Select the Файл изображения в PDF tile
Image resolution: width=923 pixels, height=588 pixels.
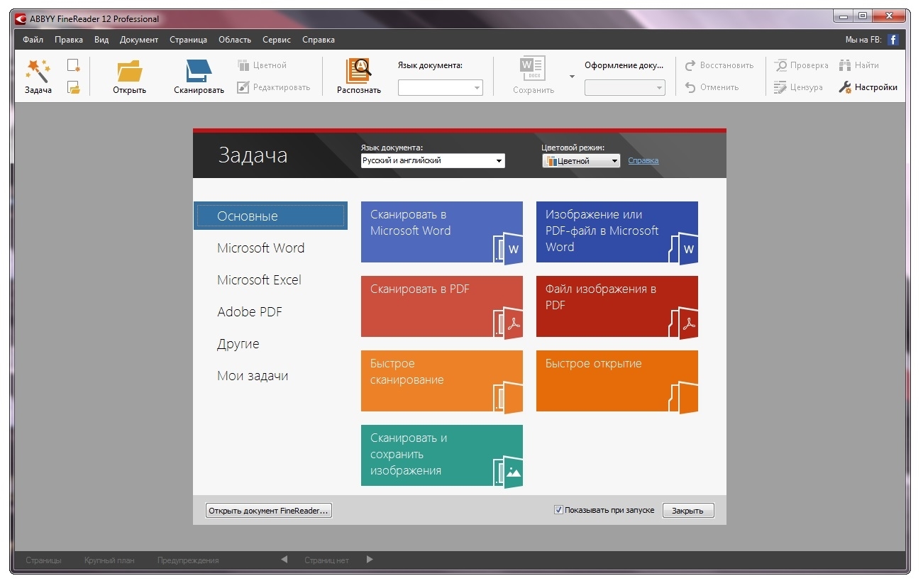click(x=617, y=306)
